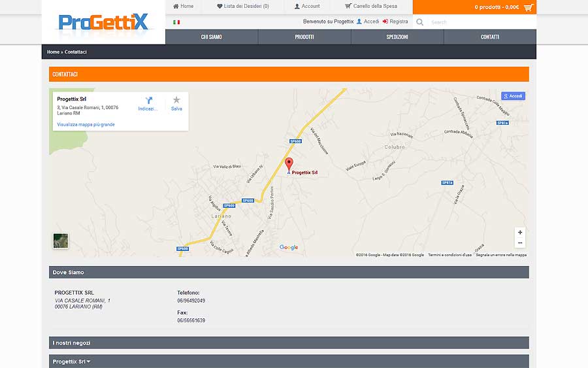Open the CONTATTI menu
588x368 pixels.
tap(490, 37)
